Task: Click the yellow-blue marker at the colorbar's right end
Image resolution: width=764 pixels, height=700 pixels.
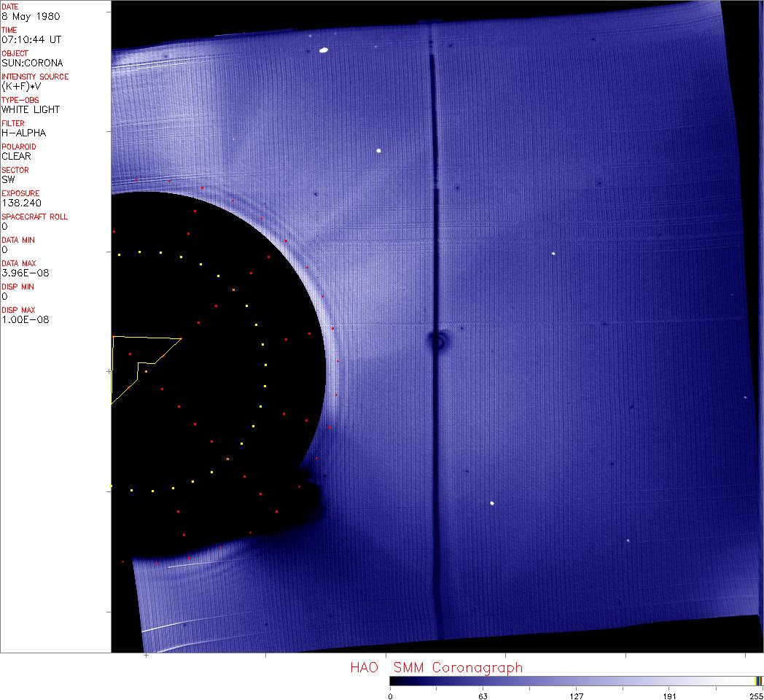Action: coord(758,680)
